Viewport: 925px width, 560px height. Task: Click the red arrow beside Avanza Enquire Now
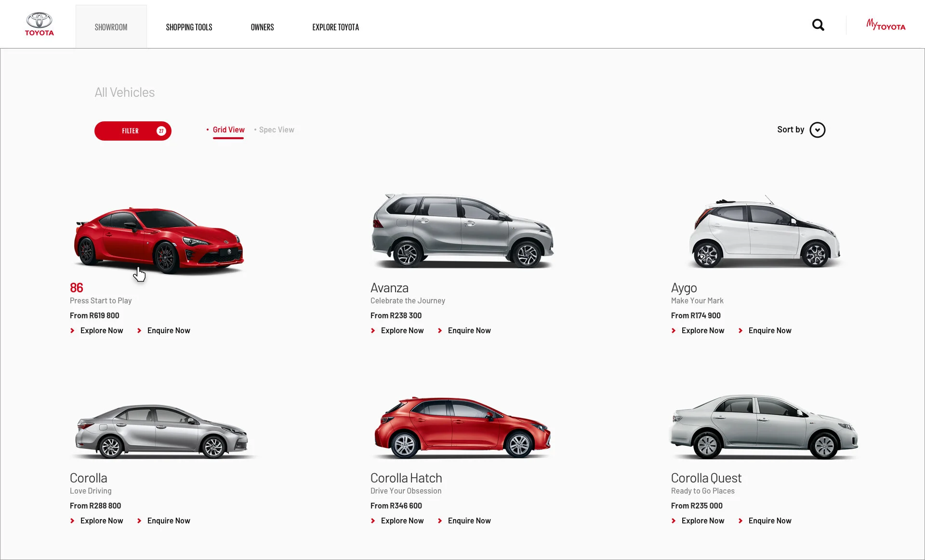click(440, 331)
